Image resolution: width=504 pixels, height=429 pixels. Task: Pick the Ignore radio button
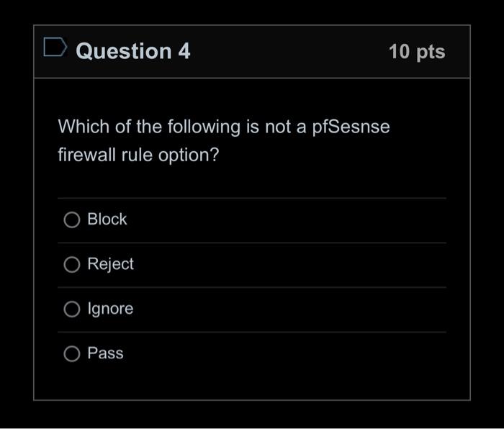pos(71,310)
